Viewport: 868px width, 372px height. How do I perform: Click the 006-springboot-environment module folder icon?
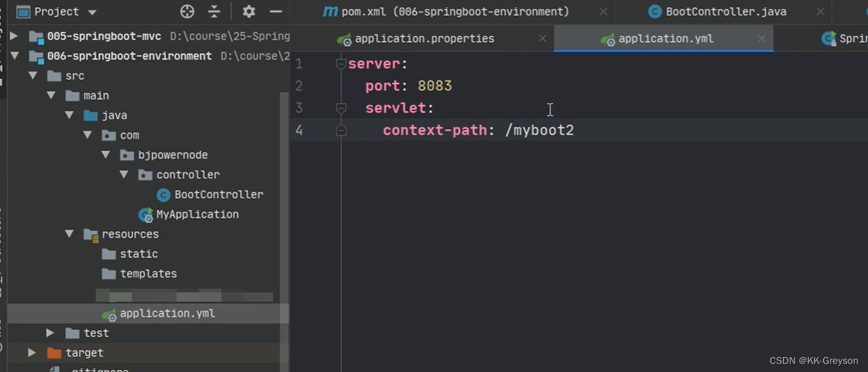pyautogui.click(x=36, y=56)
